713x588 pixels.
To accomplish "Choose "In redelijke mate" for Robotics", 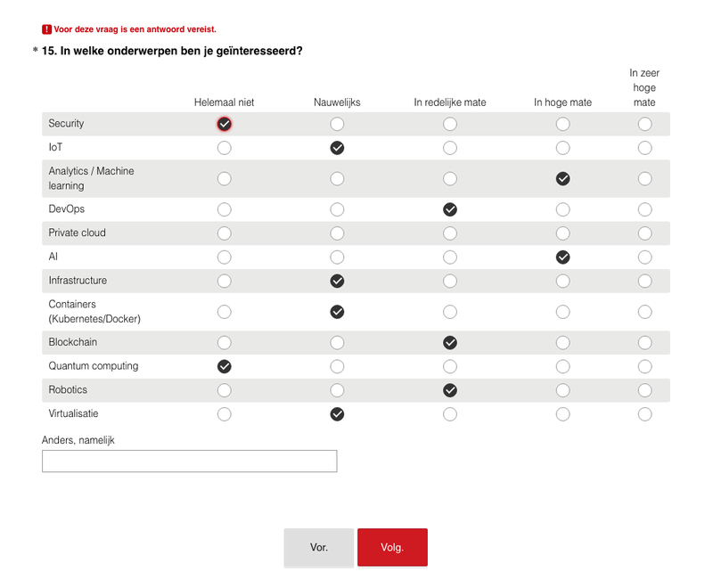I will coord(449,390).
